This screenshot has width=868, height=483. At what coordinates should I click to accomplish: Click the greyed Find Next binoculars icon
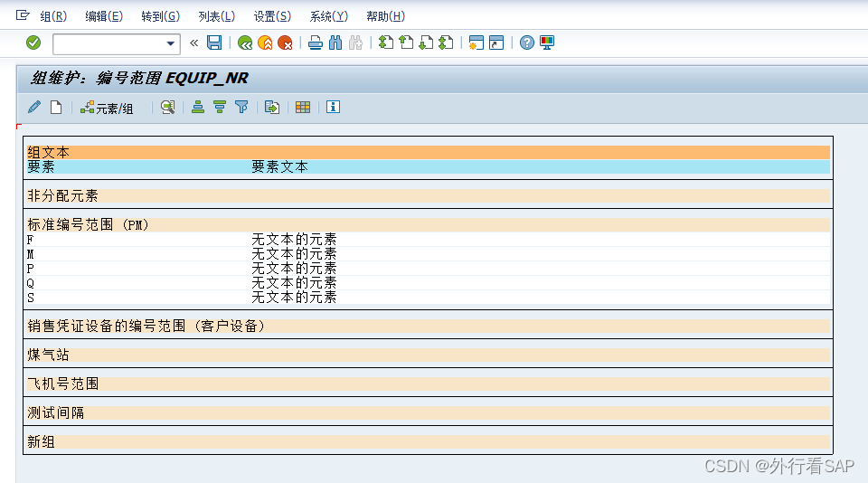tap(355, 43)
